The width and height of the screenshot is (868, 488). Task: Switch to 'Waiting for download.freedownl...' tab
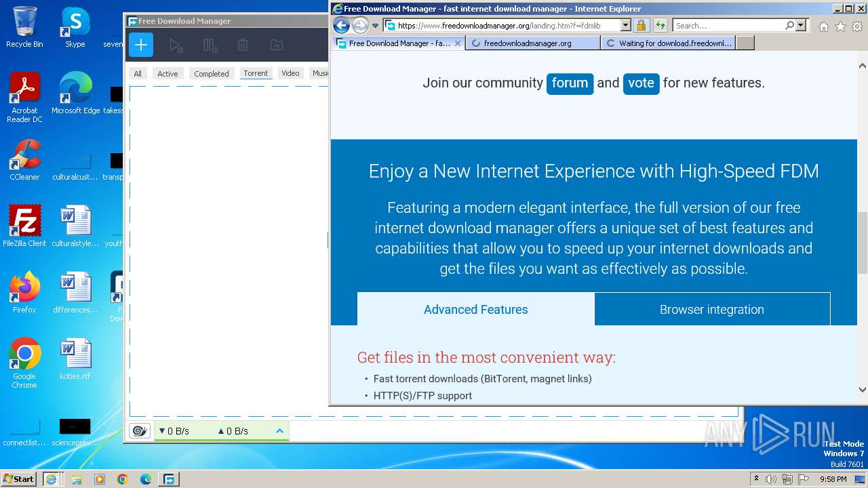(668, 43)
